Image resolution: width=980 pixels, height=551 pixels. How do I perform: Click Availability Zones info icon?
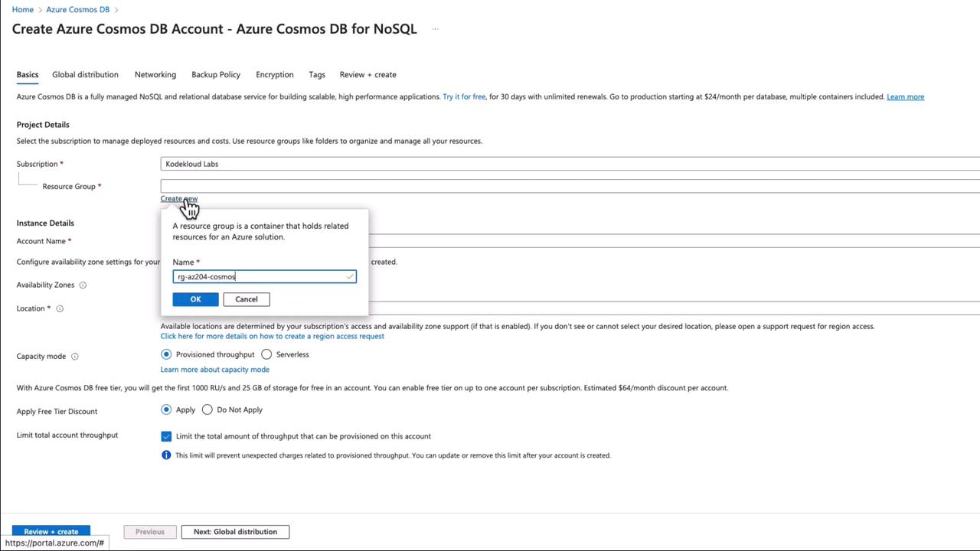(83, 285)
